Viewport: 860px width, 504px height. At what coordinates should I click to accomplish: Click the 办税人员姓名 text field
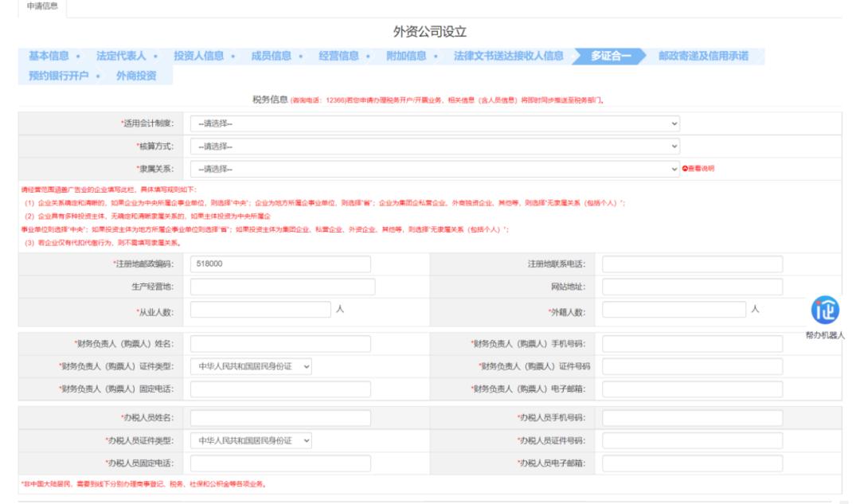(280, 418)
